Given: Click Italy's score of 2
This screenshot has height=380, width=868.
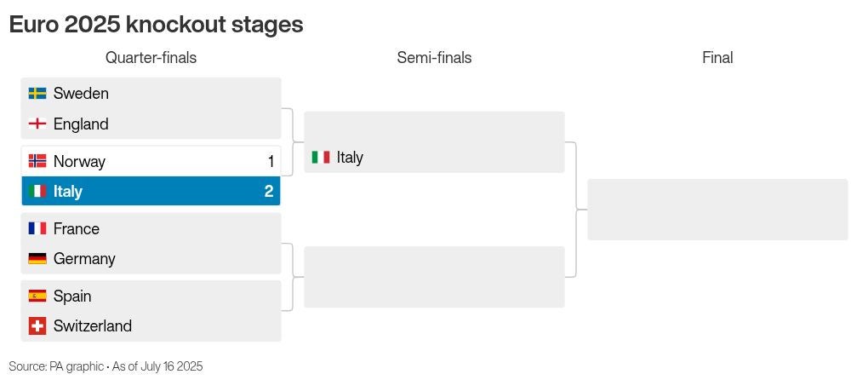Looking at the screenshot, I should pos(269,192).
